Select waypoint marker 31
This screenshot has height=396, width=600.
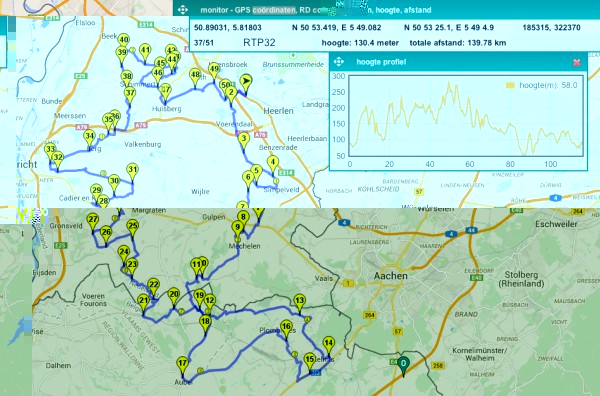(132, 172)
